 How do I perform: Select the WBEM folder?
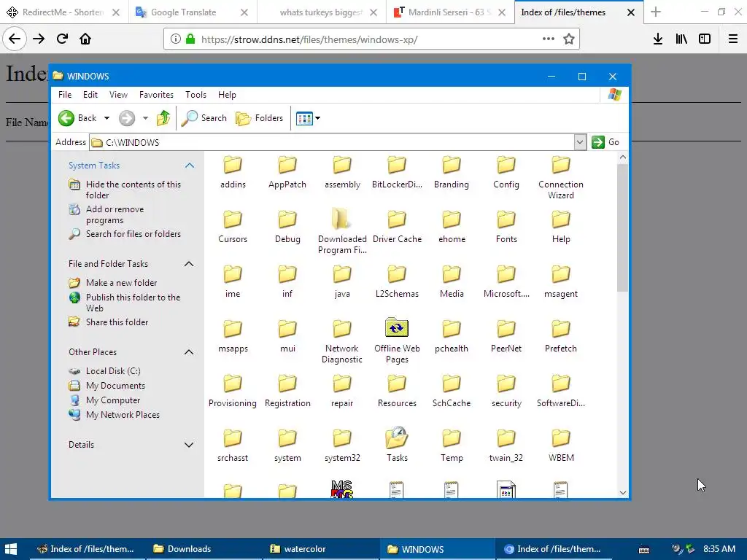point(561,446)
